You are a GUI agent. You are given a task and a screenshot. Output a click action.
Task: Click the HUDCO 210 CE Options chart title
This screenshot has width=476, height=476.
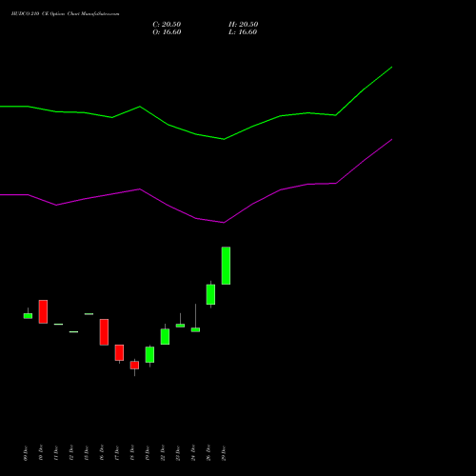pyautogui.click(x=65, y=14)
